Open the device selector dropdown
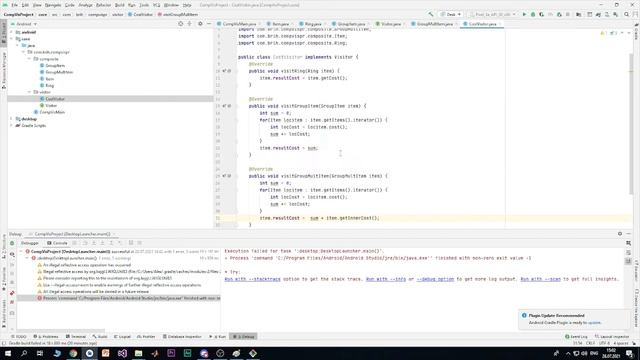The width and height of the screenshot is (640, 360). point(492,14)
